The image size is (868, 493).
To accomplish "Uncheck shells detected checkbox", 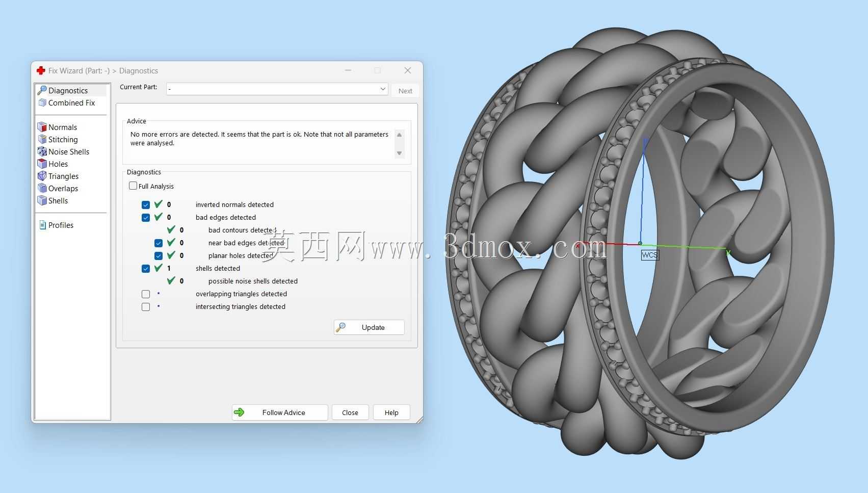I will pyautogui.click(x=146, y=269).
